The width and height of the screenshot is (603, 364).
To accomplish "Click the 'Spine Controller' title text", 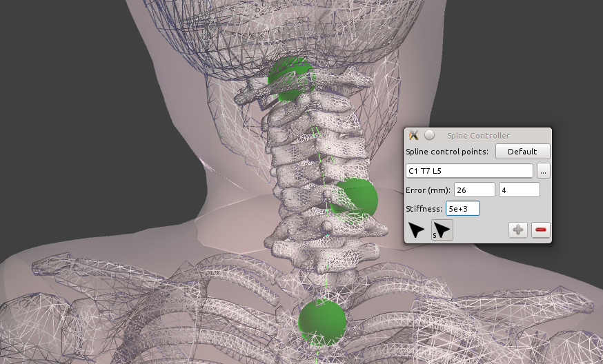I will 478,136.
